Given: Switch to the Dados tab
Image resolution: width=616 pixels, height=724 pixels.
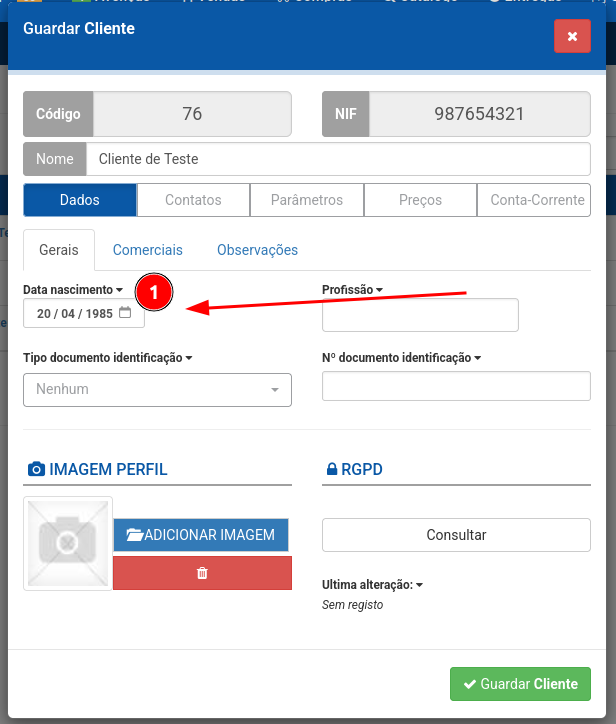Looking at the screenshot, I should [80, 200].
